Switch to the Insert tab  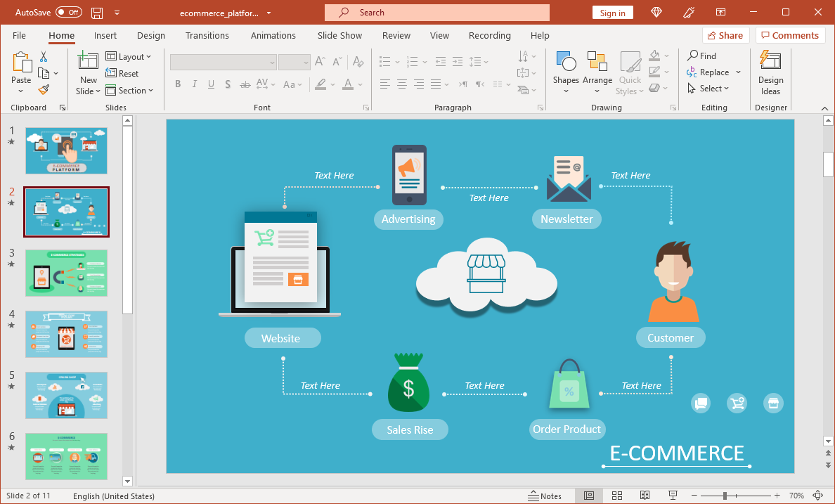105,35
